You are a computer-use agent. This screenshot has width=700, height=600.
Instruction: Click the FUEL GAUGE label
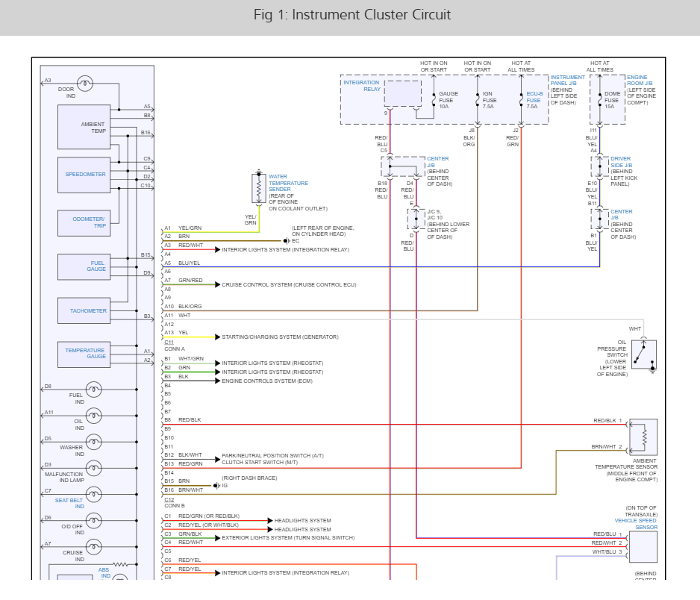pos(97,266)
